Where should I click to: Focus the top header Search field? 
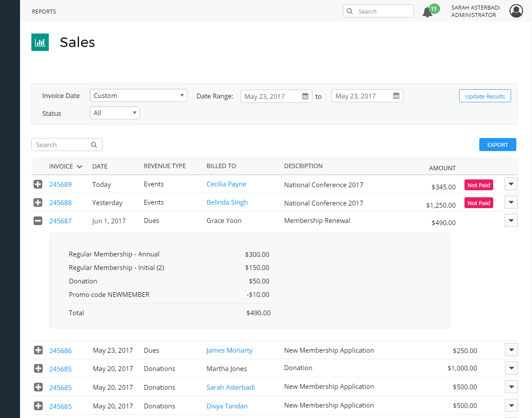point(378,11)
